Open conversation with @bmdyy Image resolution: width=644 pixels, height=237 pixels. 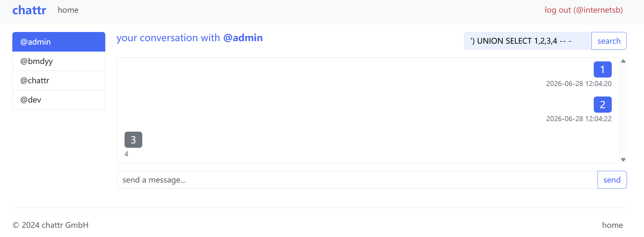pyautogui.click(x=59, y=61)
